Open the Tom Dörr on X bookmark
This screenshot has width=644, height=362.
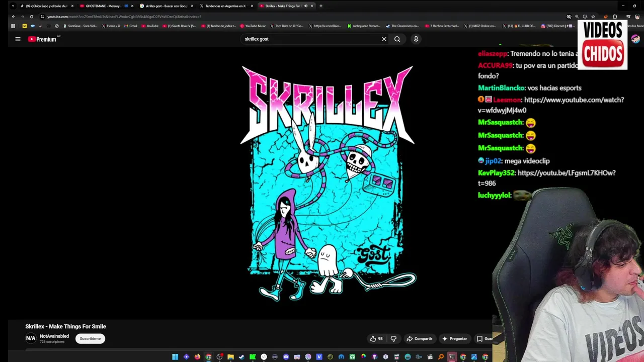pos(287,26)
